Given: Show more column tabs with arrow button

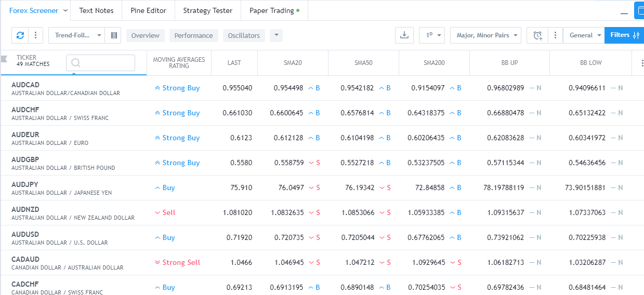Looking at the screenshot, I should (x=276, y=35).
